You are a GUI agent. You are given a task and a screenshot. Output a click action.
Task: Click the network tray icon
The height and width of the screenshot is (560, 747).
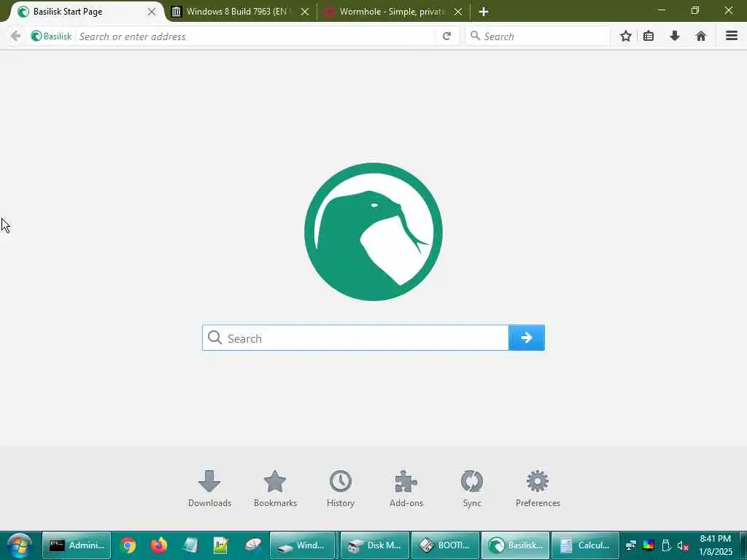coord(631,545)
